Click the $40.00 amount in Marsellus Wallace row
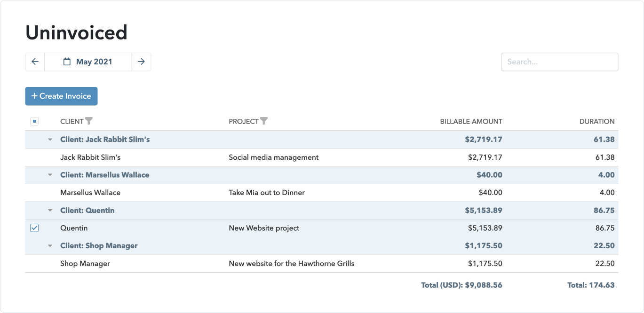The width and height of the screenshot is (644, 313). pyautogui.click(x=490, y=193)
